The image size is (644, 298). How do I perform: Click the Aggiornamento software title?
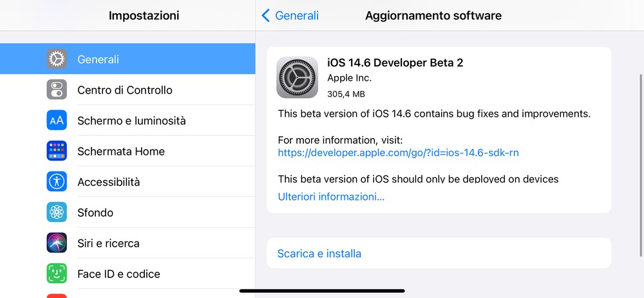coord(433,15)
